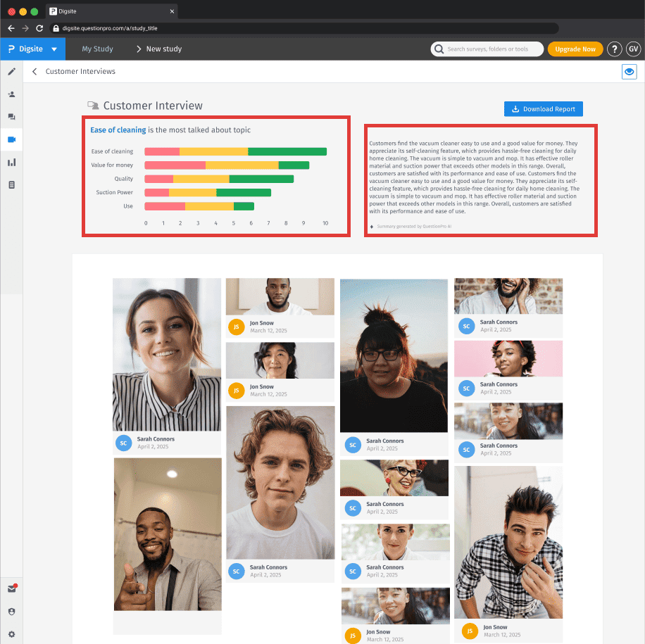This screenshot has height=644, width=645.
Task: Open the discussions chat panel
Action: click(x=11, y=117)
